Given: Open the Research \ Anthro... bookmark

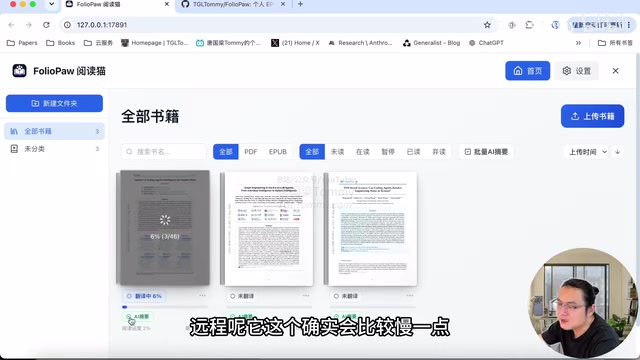Looking at the screenshot, I should point(360,43).
